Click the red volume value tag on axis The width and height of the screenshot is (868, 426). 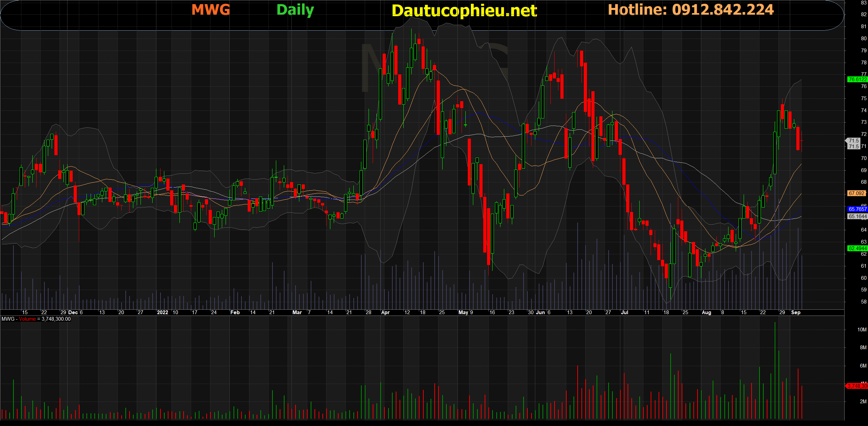857,386
